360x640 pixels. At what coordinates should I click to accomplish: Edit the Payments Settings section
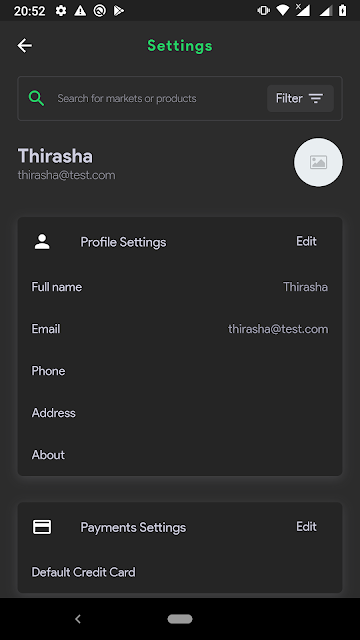(307, 527)
